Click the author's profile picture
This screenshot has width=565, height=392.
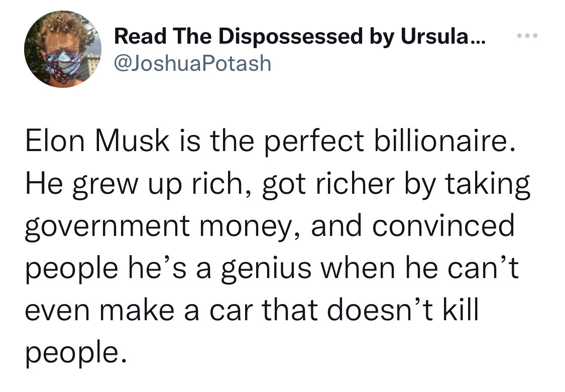pyautogui.click(x=62, y=49)
